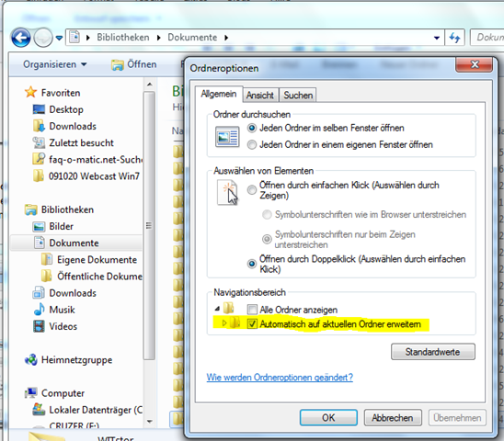Open the Organisieren dropdown menu
Viewport: 504px width, 441px height.
(55, 64)
